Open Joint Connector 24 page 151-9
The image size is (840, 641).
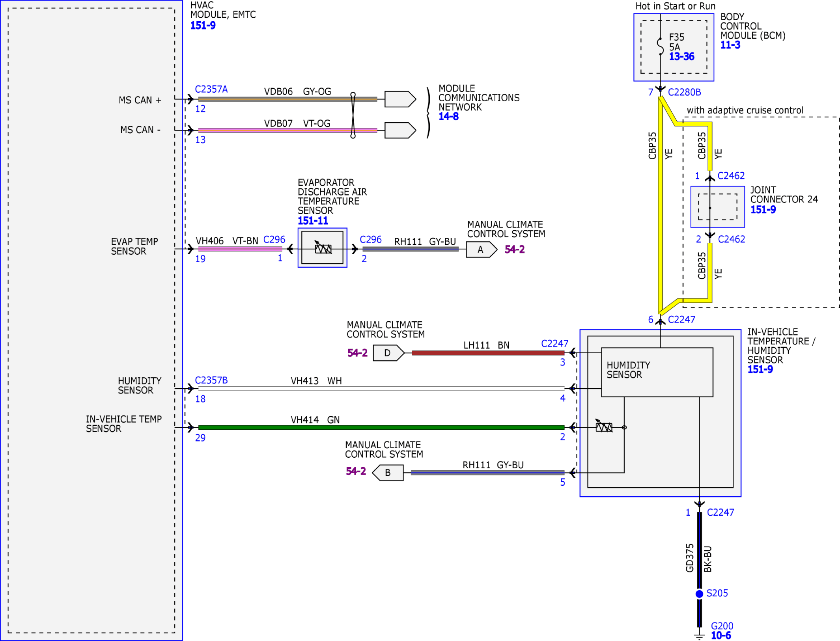point(763,210)
